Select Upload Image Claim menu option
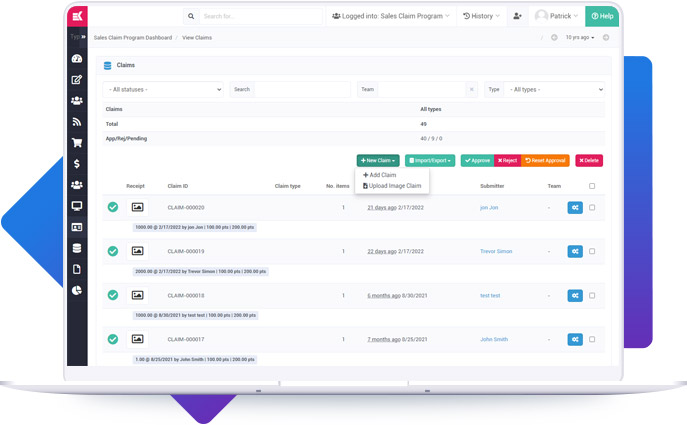This screenshot has width=687, height=425. click(392, 186)
